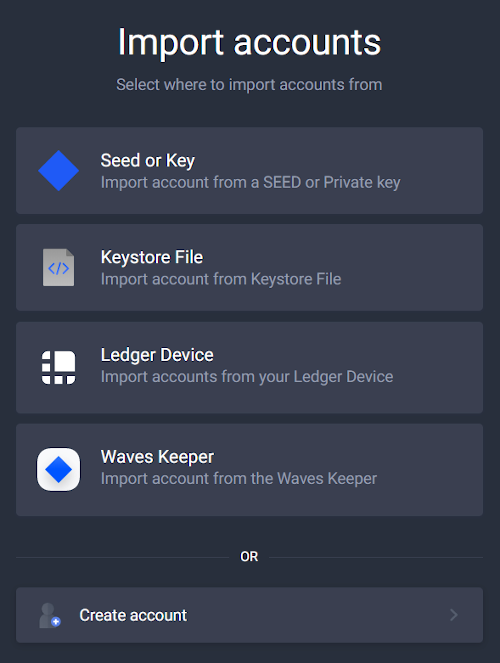Screen dimensions: 500x663
Task: Click the OR divider label
Action: (249, 556)
